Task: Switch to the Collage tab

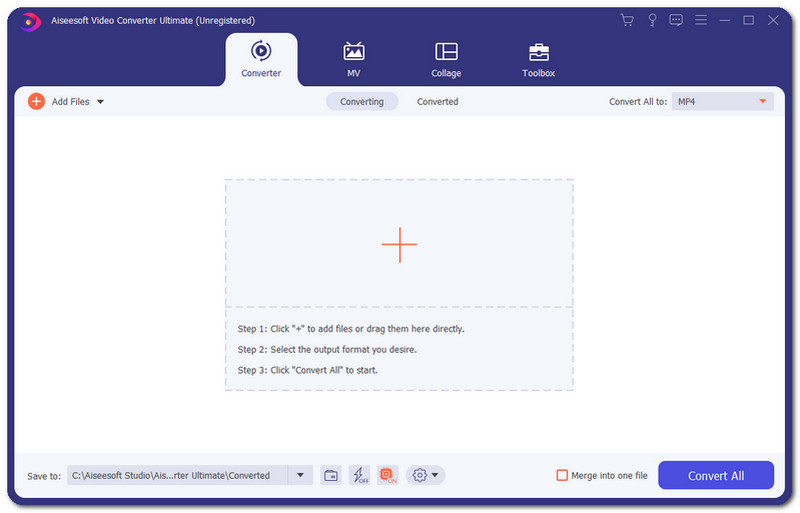Action: (446, 59)
